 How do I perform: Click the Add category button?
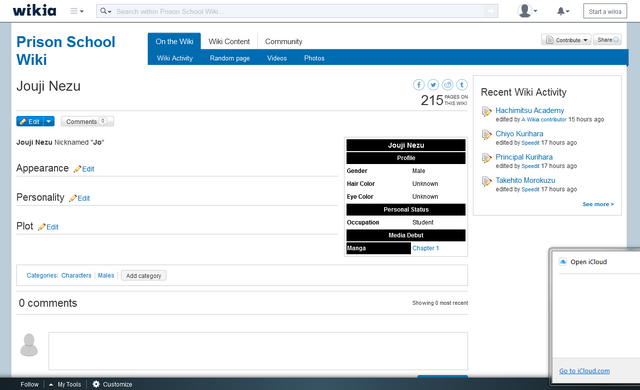click(x=144, y=276)
